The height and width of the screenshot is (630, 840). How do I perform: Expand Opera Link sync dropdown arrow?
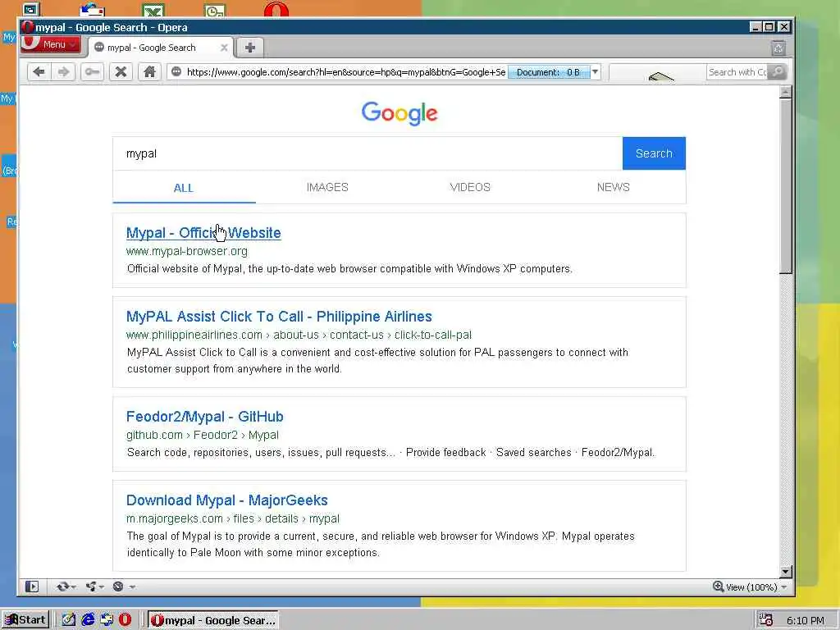[x=73, y=587]
